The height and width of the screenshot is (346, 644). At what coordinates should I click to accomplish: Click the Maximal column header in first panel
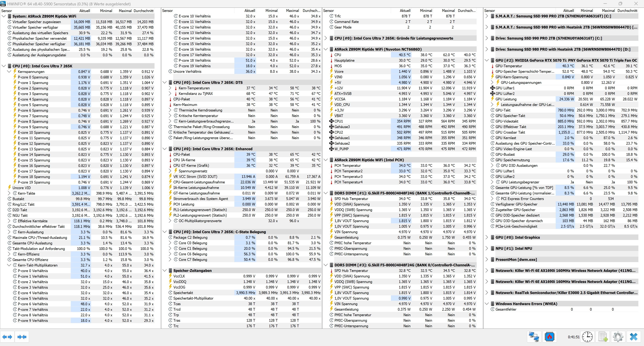[125, 11]
